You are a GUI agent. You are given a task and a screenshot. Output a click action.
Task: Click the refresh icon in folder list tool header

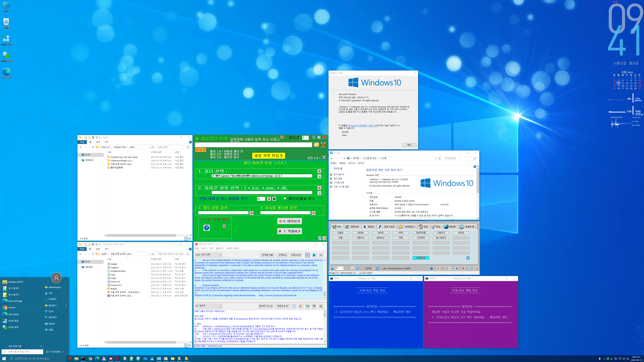[319, 137]
